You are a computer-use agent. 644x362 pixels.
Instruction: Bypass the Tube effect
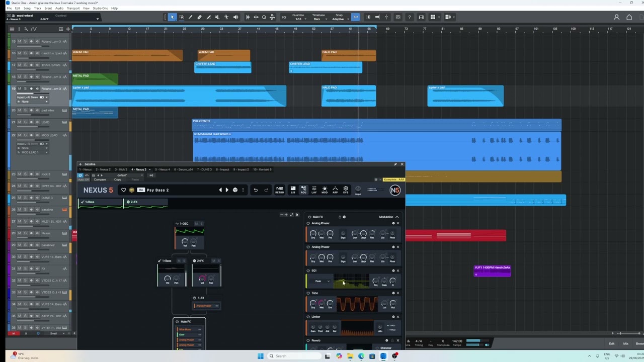309,293
